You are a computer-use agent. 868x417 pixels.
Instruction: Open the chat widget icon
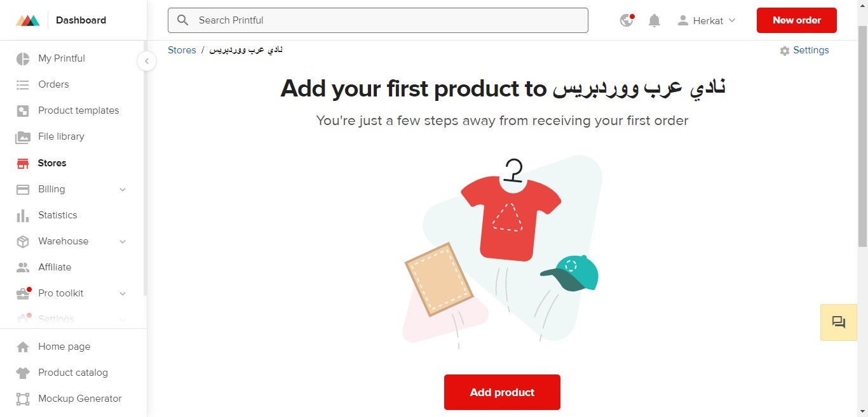[x=838, y=322]
